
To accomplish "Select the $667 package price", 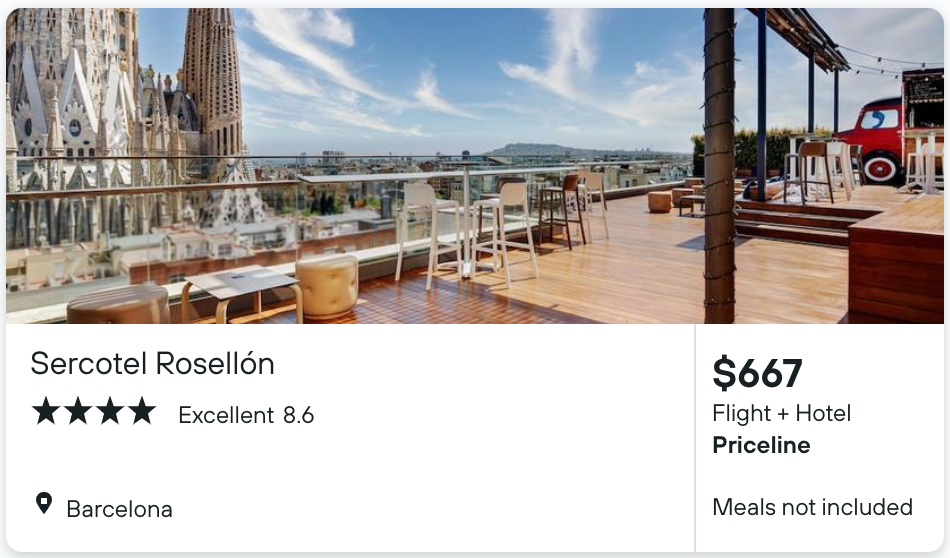I will [x=757, y=373].
